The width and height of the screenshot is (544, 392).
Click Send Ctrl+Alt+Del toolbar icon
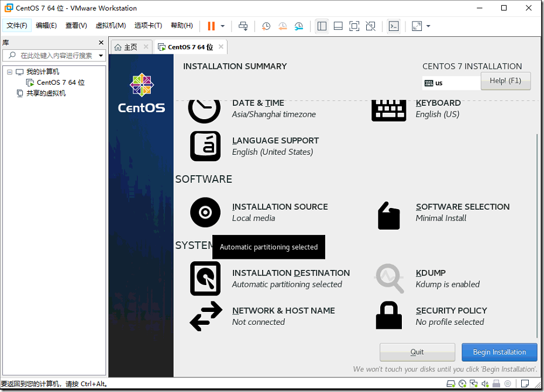pyautogui.click(x=243, y=26)
